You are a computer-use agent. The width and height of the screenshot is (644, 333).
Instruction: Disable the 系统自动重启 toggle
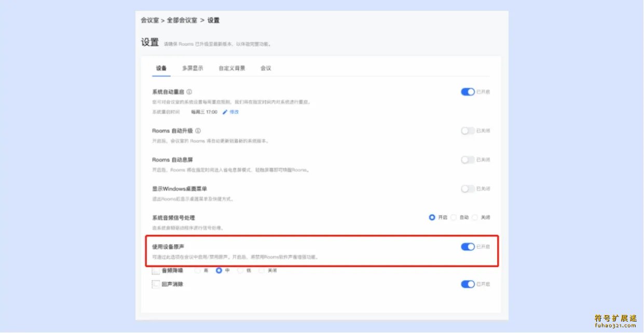[468, 91]
